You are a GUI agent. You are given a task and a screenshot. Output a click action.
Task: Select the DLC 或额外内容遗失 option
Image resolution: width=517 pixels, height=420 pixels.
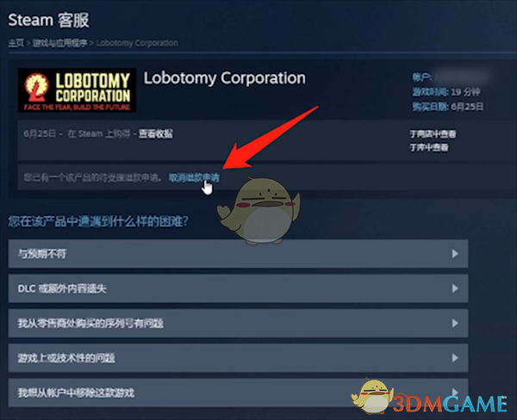[238, 288]
